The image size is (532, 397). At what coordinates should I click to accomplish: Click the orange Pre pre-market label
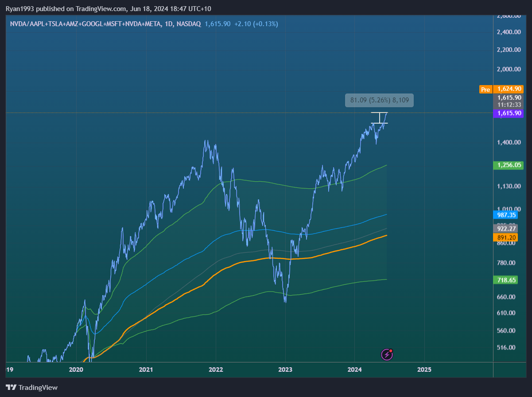tap(485, 90)
